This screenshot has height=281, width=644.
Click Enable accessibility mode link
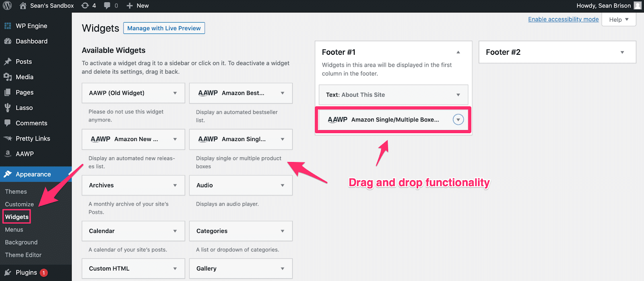point(563,19)
